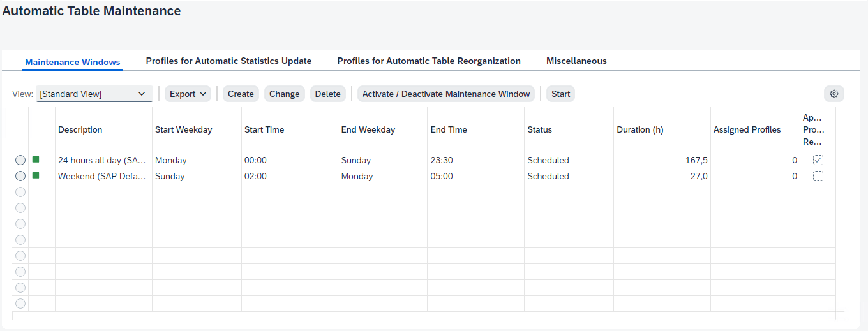
Task: Click the 27,0 duration cell
Action: pos(662,176)
